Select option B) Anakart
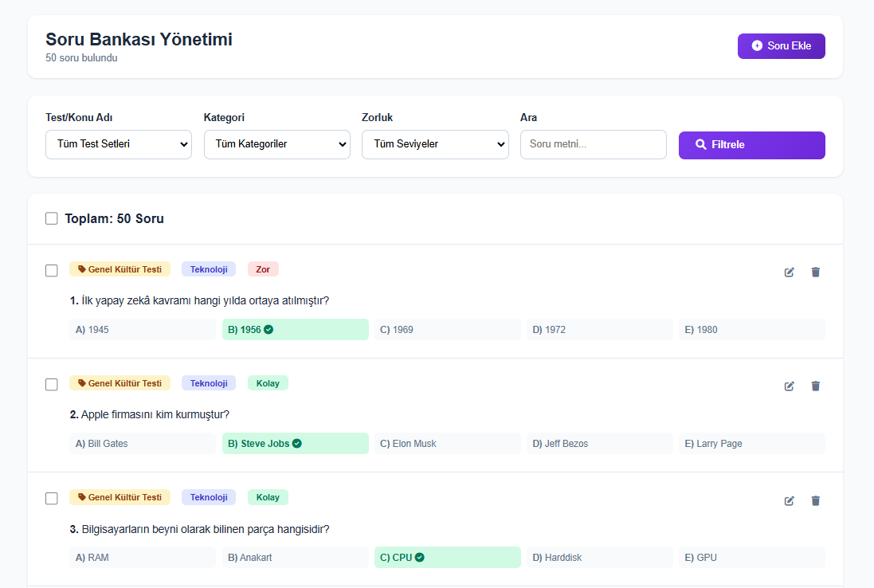Screen dimensions: 874x588 click(x=295, y=558)
